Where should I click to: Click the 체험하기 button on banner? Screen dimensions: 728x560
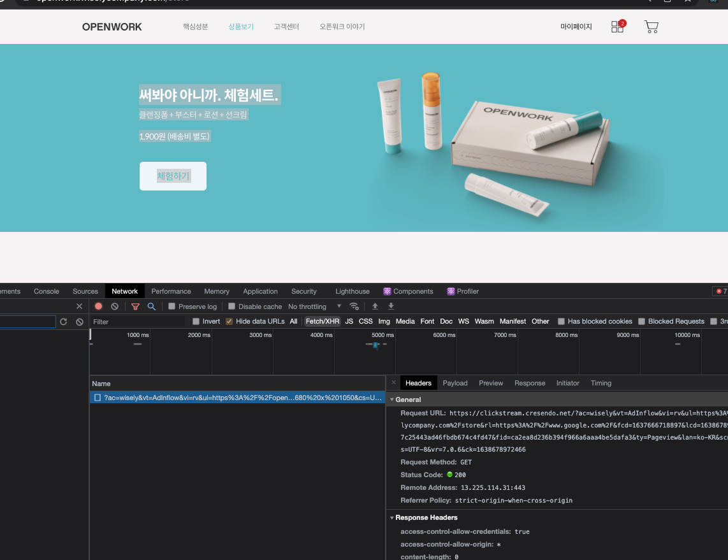[x=173, y=176]
